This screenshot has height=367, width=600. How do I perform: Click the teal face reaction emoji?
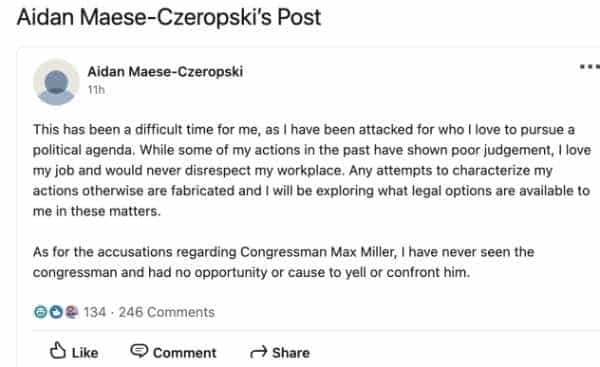(x=40, y=312)
